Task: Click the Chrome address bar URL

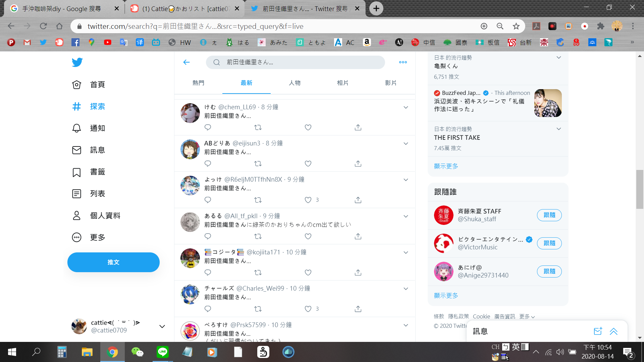Action: tap(195, 26)
